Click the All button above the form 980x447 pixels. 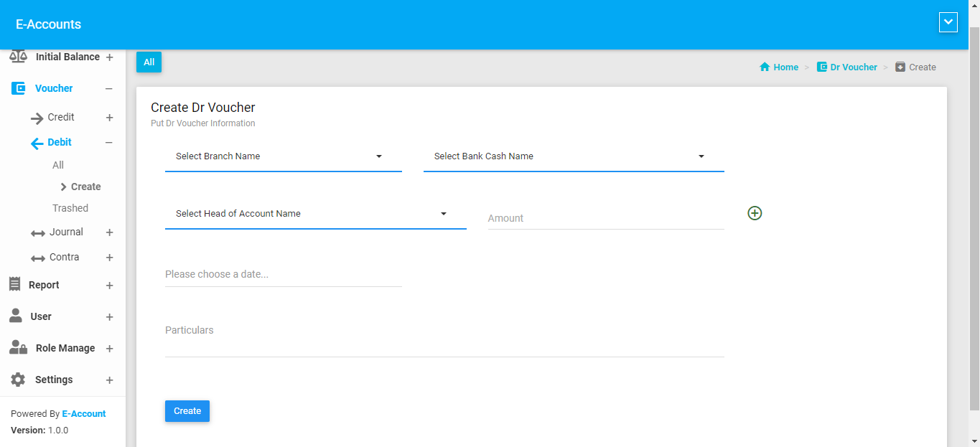149,62
